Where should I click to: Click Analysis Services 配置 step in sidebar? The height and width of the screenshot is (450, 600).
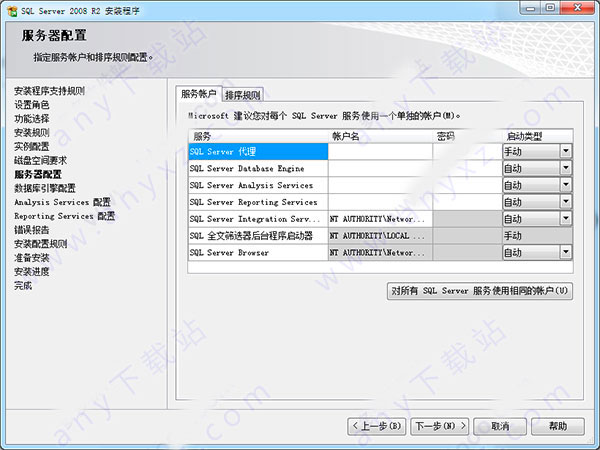(x=62, y=202)
